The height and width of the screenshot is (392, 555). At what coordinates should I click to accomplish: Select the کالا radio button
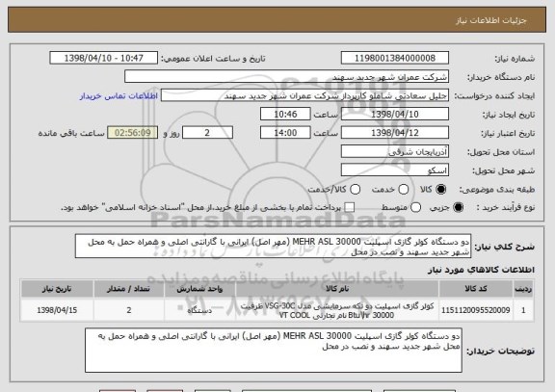tap(440, 190)
